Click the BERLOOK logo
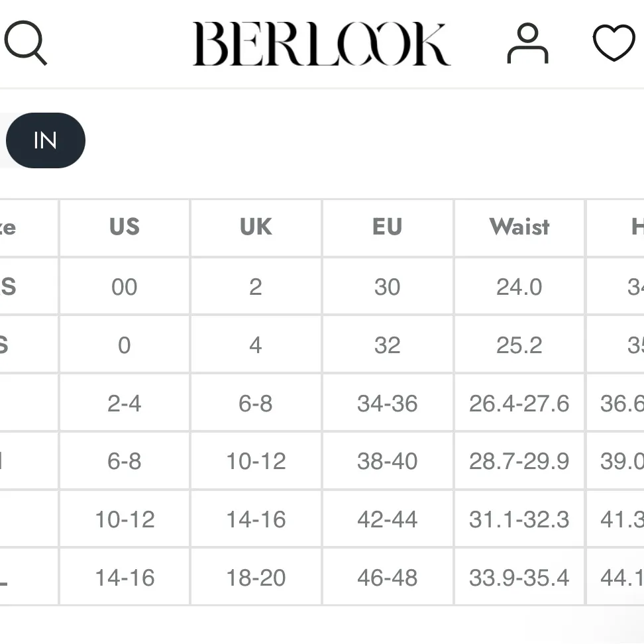 coord(321,44)
